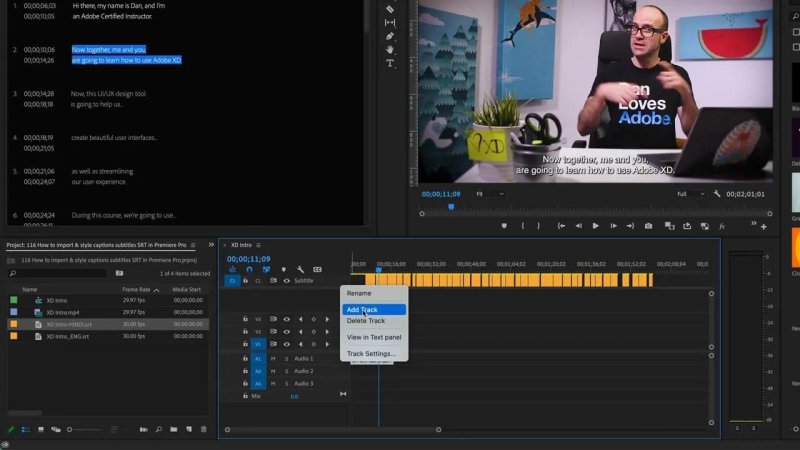Image resolution: width=800 pixels, height=450 pixels.
Task: Play the sequence in Program Monitor
Action: pos(595,226)
